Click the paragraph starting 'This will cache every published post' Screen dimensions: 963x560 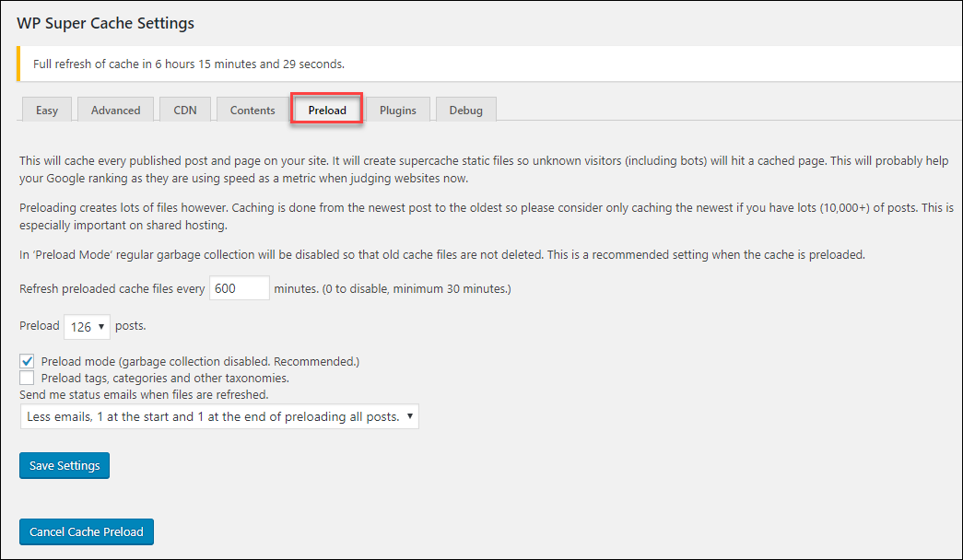[484, 169]
